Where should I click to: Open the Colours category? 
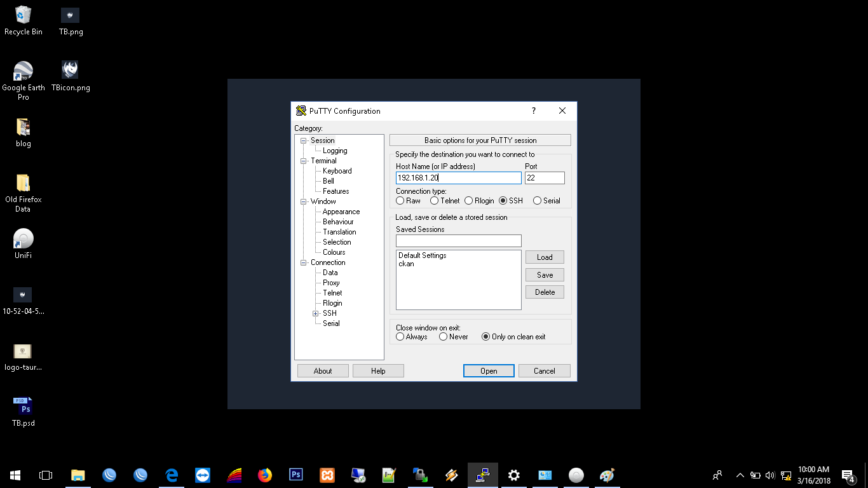pos(334,252)
